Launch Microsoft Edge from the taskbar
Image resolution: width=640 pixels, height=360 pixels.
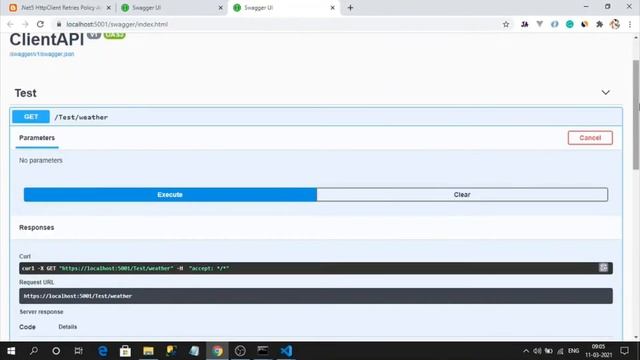[x=102, y=351]
